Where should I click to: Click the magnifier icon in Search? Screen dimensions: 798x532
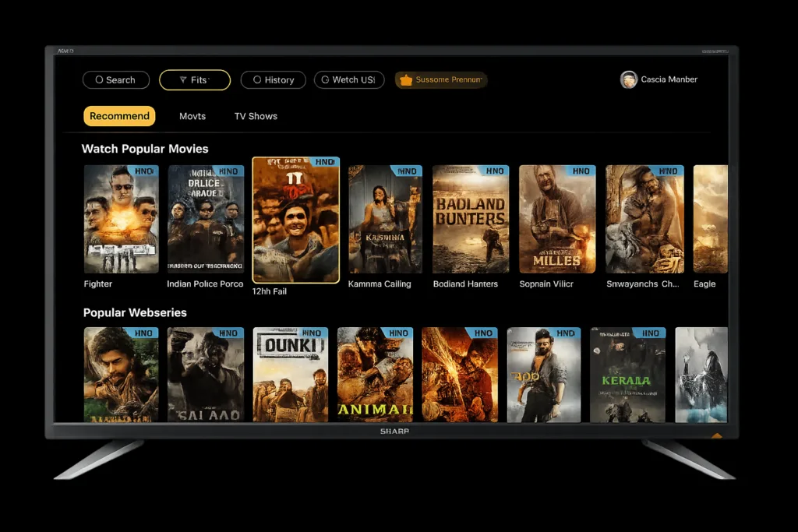pyautogui.click(x=99, y=80)
